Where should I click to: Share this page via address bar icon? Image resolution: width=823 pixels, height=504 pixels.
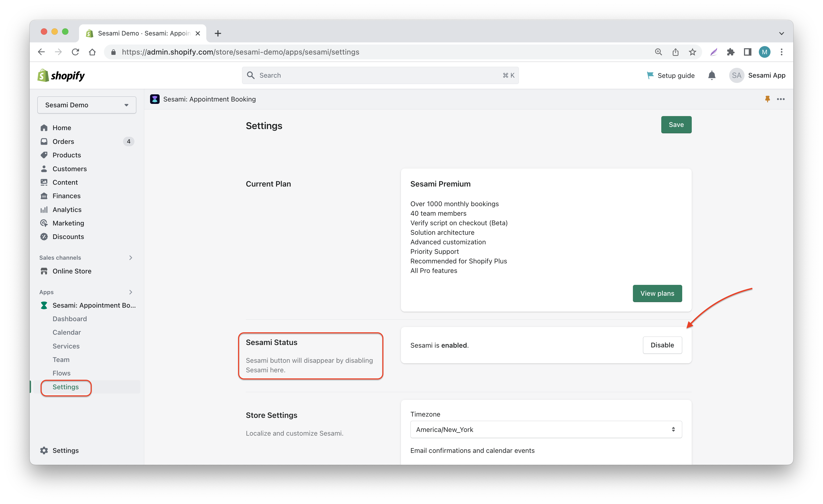tap(675, 52)
